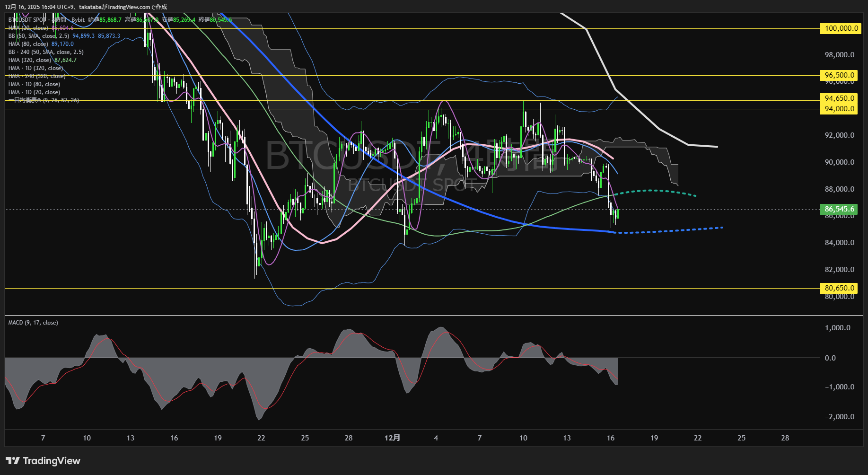Click the 86,545.6 last price label
868x475 pixels.
tap(839, 208)
